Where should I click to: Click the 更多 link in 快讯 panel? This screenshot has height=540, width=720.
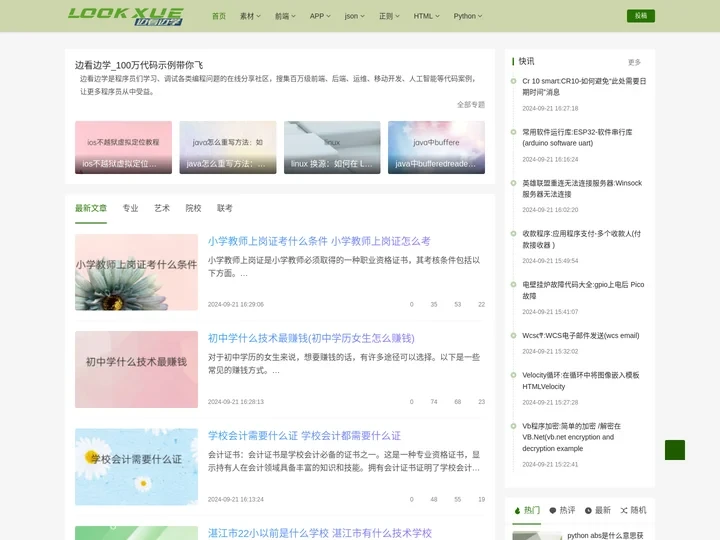(x=634, y=62)
